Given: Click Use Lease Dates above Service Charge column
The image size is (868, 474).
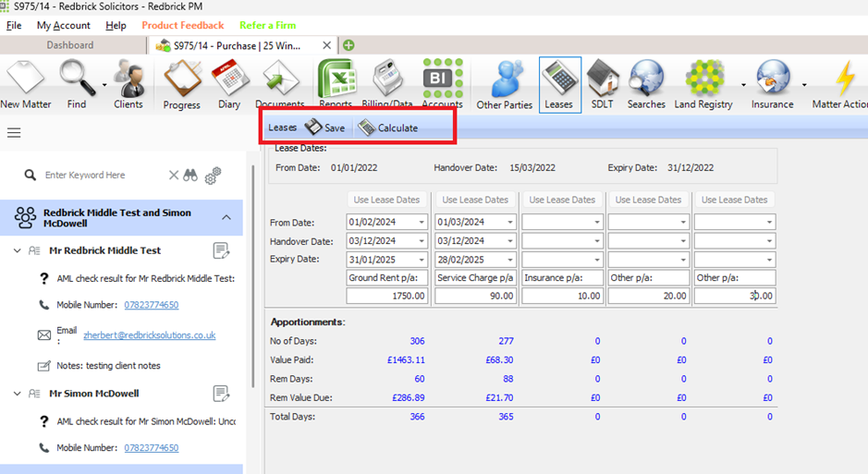Looking at the screenshot, I should [475, 200].
